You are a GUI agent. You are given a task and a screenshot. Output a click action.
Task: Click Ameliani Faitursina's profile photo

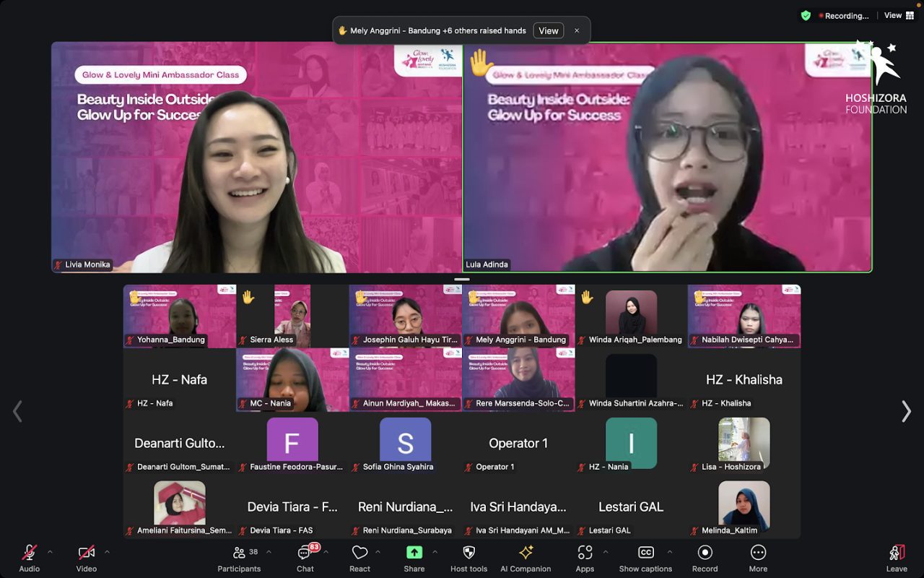click(x=180, y=503)
